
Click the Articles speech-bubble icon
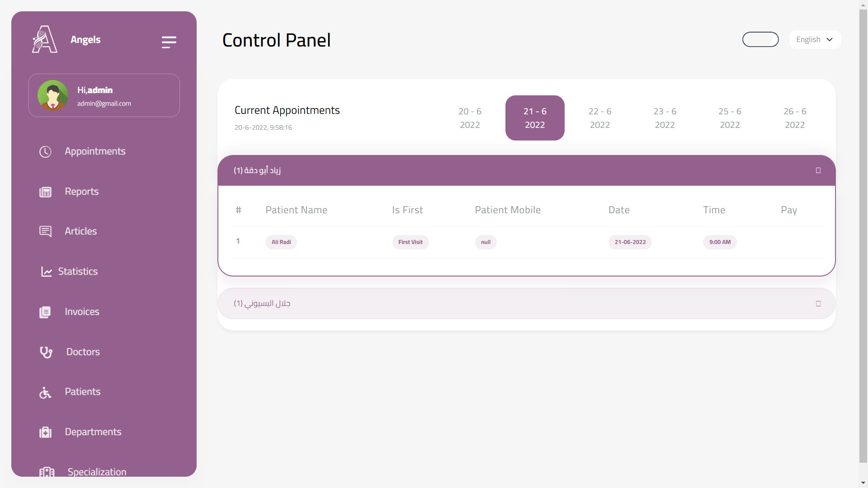(46, 231)
